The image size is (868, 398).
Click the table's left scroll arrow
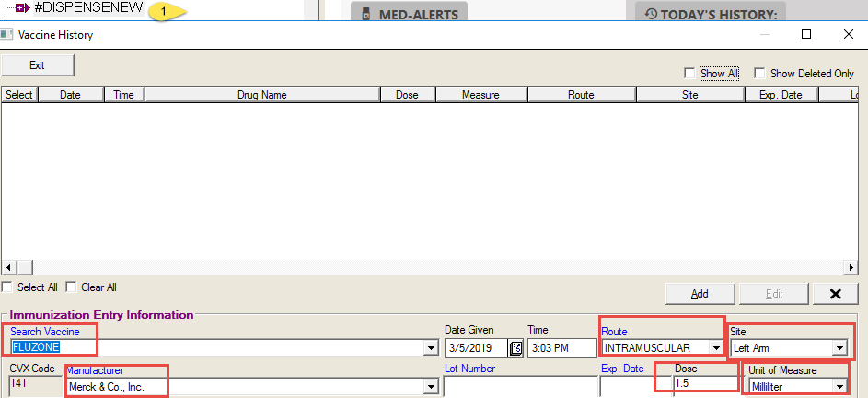click(7, 267)
